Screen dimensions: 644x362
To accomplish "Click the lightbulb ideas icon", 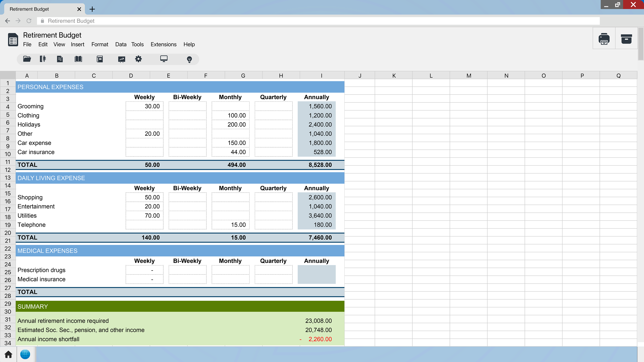I will point(189,59).
